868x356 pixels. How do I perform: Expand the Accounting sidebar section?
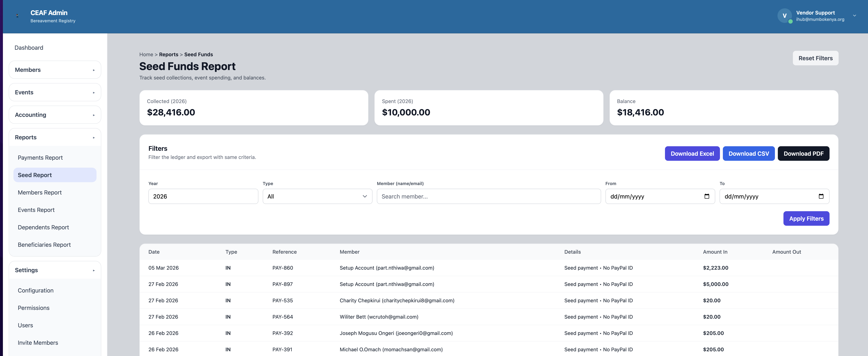(55, 115)
